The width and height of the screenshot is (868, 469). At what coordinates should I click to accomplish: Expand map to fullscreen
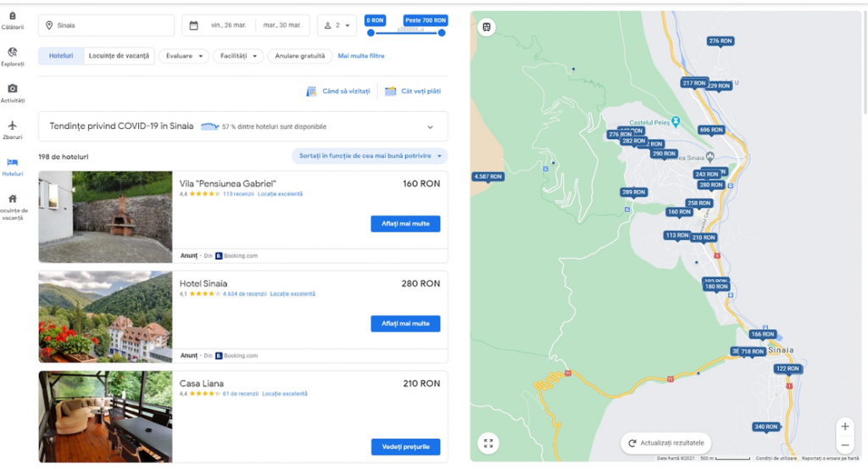(487, 443)
